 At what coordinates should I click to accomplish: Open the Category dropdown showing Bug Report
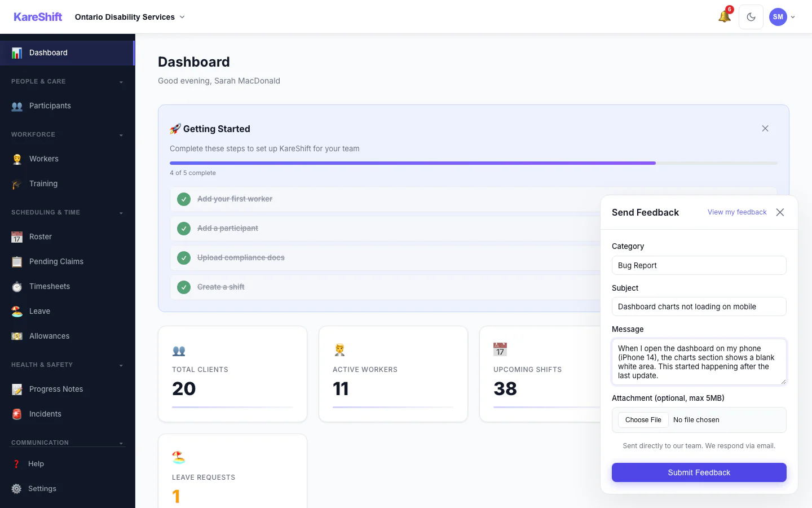click(x=699, y=265)
